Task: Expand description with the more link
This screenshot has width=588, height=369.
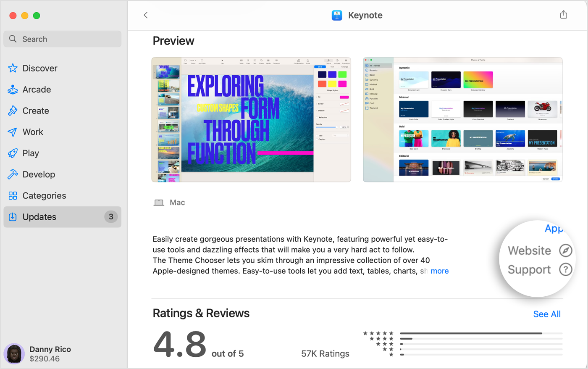Action: click(440, 271)
